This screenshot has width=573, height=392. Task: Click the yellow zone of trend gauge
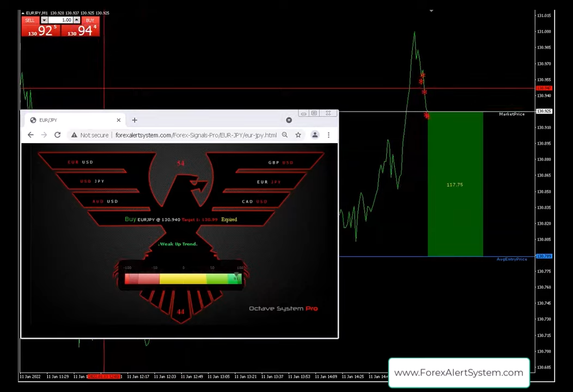[183, 279]
